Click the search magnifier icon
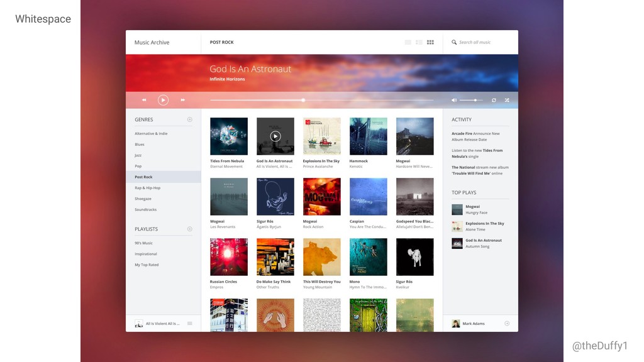The width and height of the screenshot is (644, 362). click(454, 42)
